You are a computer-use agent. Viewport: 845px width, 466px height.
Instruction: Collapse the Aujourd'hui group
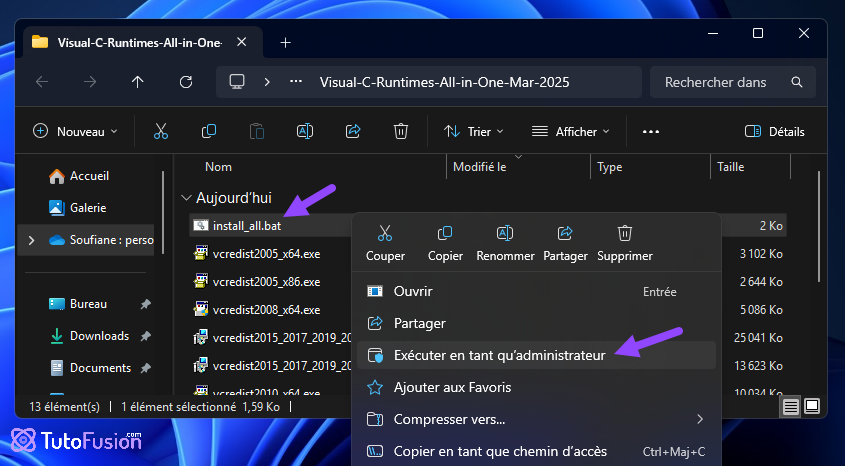coord(186,198)
